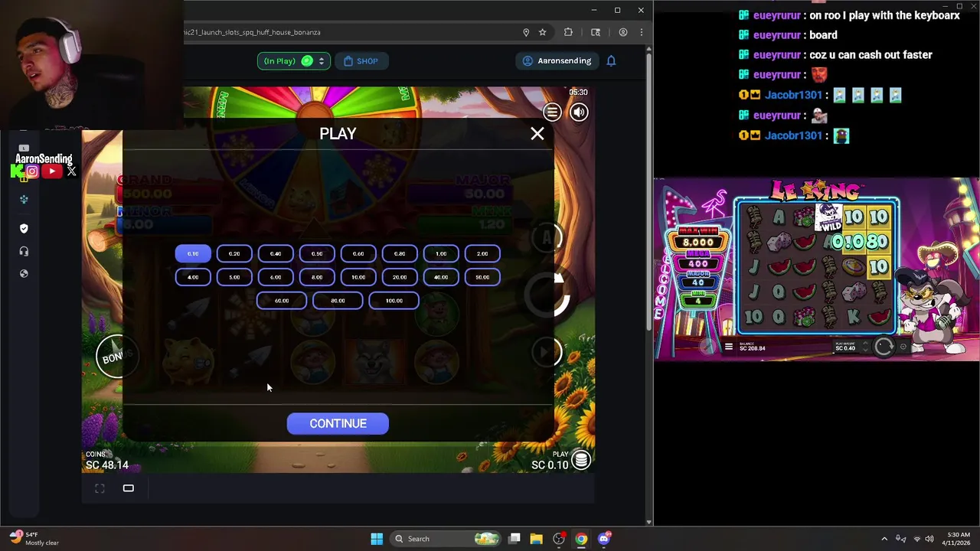
Task: Open the Chrome profile avatar icon
Action: (x=623, y=32)
